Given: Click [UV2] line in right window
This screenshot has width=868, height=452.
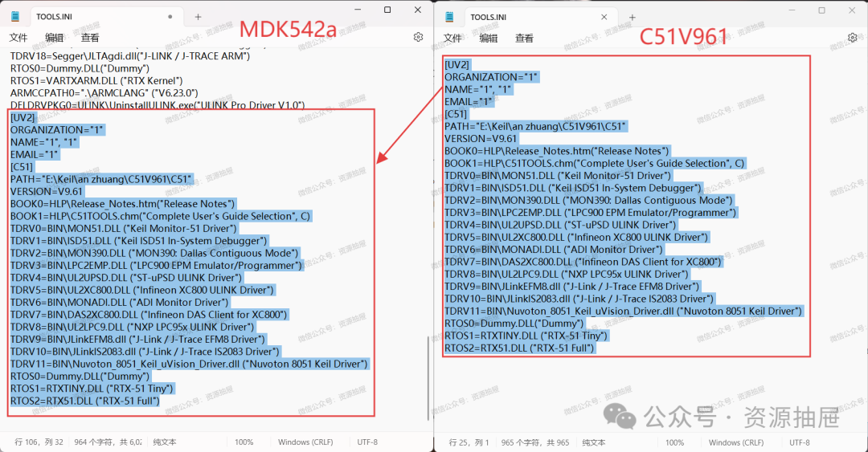Looking at the screenshot, I should pyautogui.click(x=457, y=65).
